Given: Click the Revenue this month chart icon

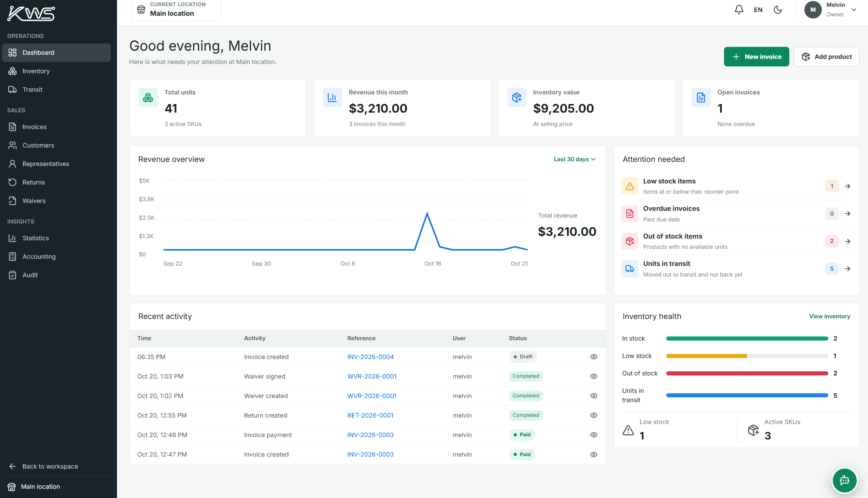Looking at the screenshot, I should click(332, 98).
